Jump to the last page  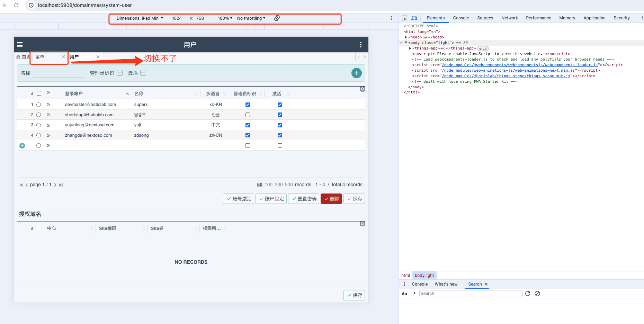[x=61, y=185]
